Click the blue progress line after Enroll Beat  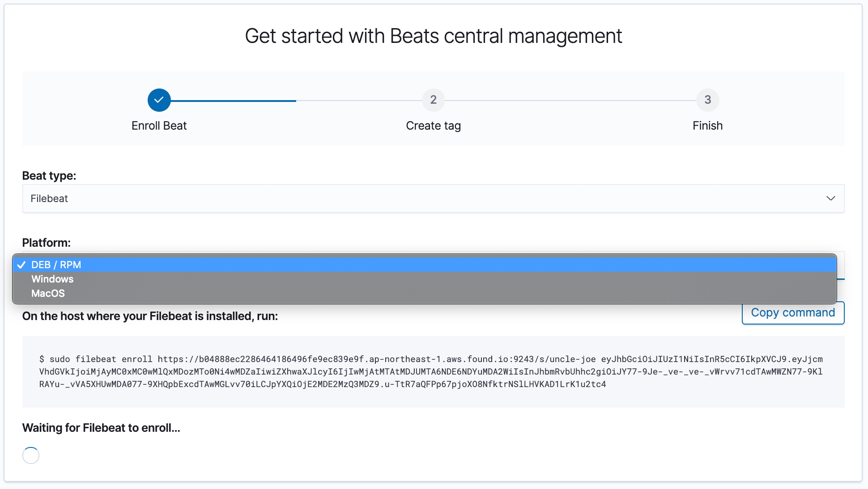coord(233,101)
